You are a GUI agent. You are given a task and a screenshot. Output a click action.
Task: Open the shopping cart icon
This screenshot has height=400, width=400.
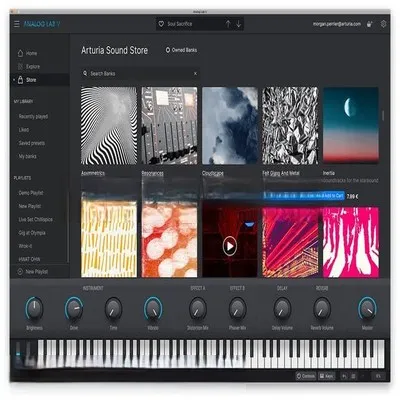[x=369, y=24]
